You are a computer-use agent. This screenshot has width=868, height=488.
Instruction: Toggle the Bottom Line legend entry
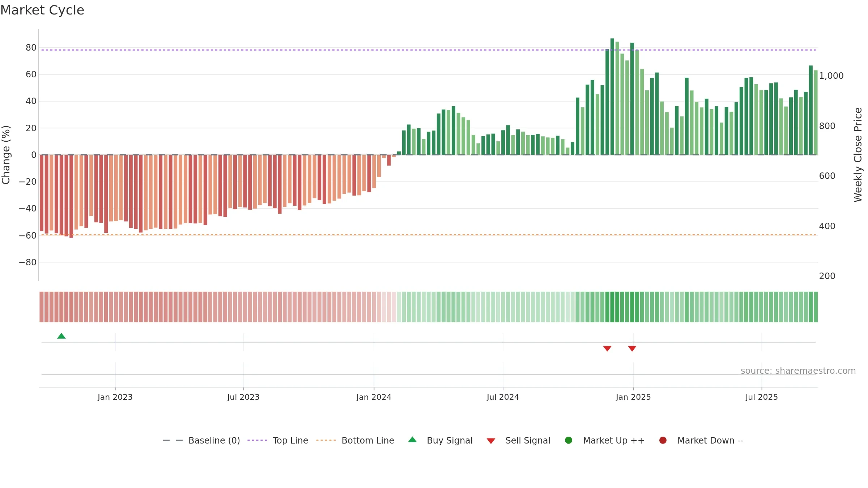click(355, 440)
